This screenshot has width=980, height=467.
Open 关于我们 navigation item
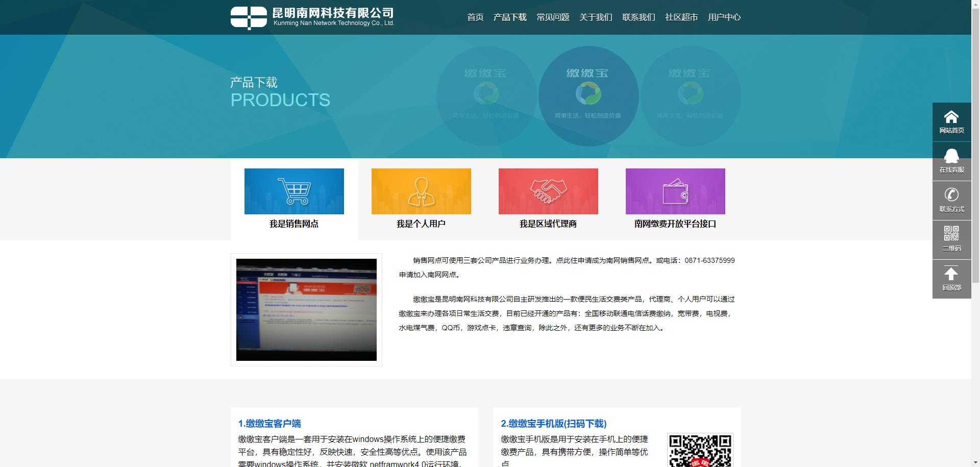[x=596, y=17]
